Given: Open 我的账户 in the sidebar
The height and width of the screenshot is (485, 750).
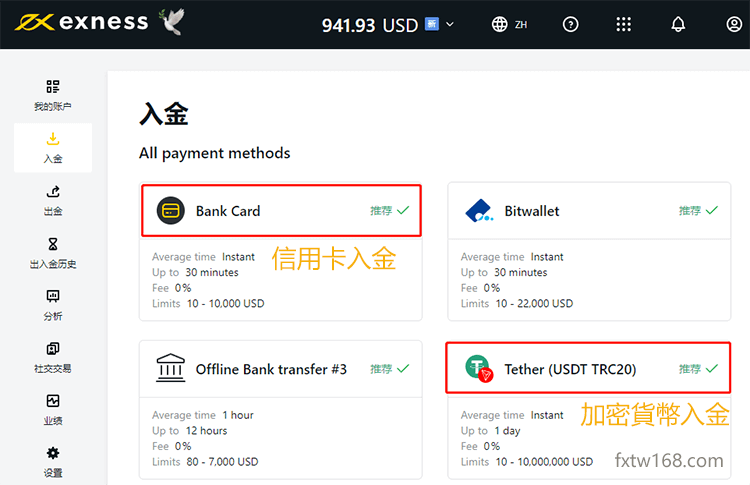Looking at the screenshot, I should tap(53, 95).
